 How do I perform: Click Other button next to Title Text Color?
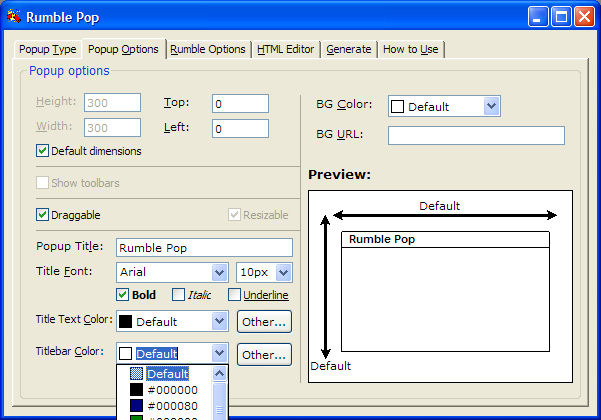click(264, 321)
